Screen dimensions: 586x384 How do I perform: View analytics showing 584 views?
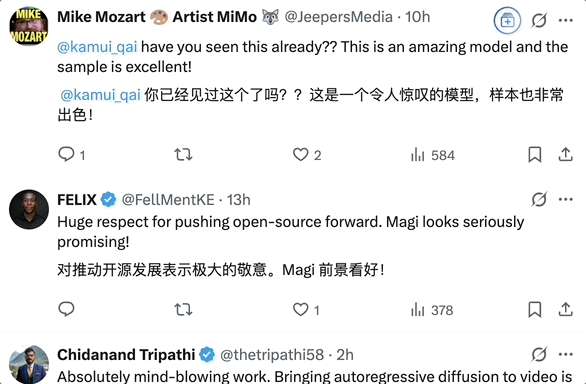click(432, 155)
